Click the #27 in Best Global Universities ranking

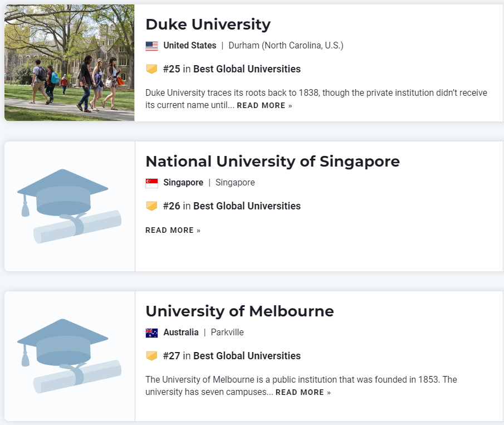click(x=232, y=356)
